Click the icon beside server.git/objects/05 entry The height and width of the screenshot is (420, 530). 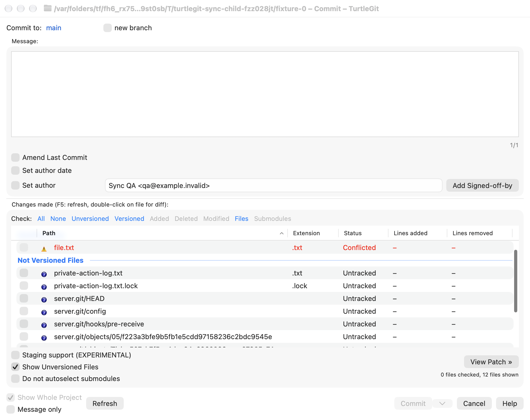coord(44,338)
